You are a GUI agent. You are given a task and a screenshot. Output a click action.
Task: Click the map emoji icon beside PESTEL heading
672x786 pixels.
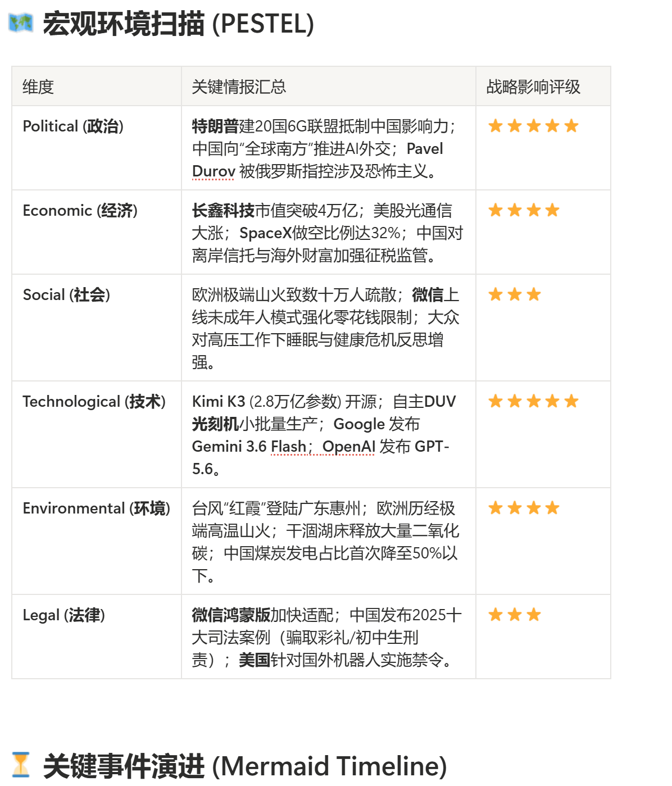pyautogui.click(x=21, y=23)
